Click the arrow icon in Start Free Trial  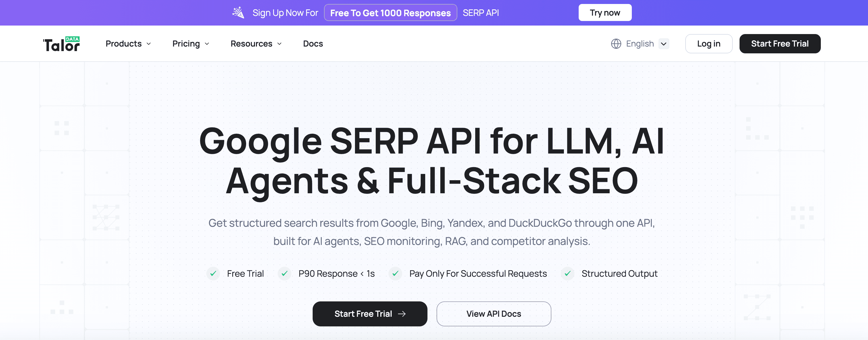point(402,314)
